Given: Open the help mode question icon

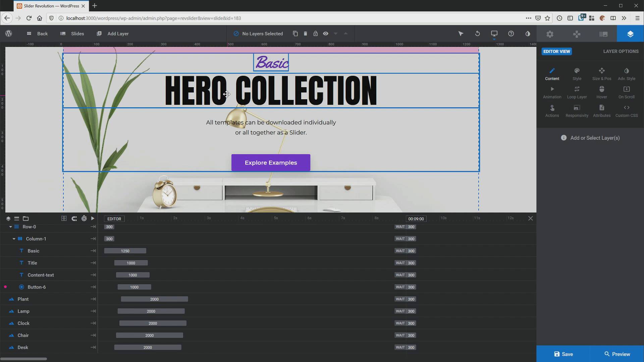Looking at the screenshot, I should 511,34.
